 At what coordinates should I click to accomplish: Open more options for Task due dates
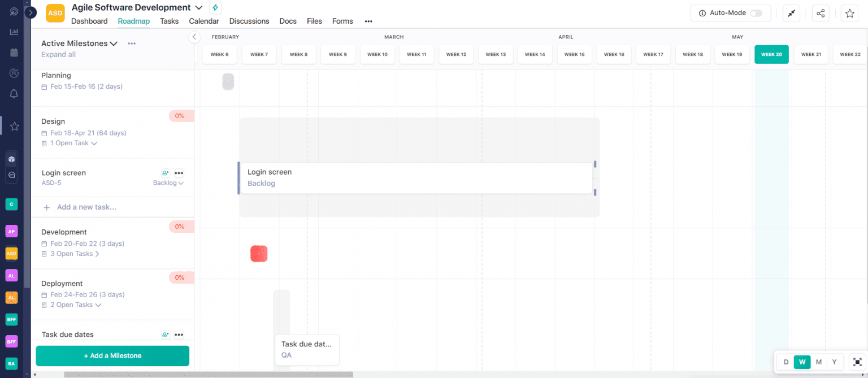(179, 334)
